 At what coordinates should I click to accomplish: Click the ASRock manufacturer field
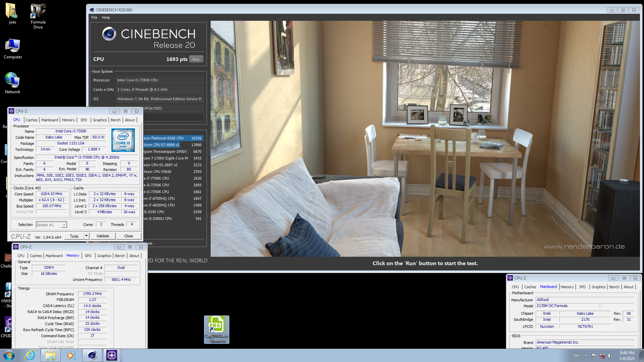(x=585, y=300)
